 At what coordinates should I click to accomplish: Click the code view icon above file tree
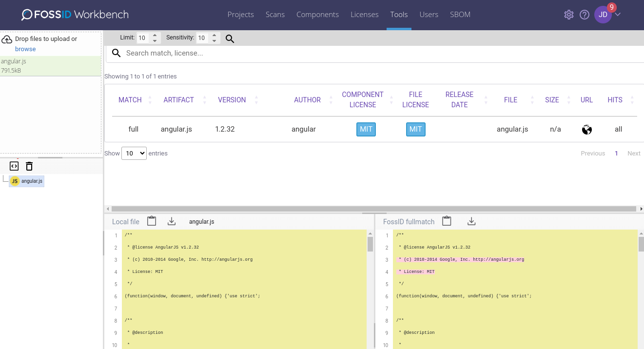click(x=14, y=166)
